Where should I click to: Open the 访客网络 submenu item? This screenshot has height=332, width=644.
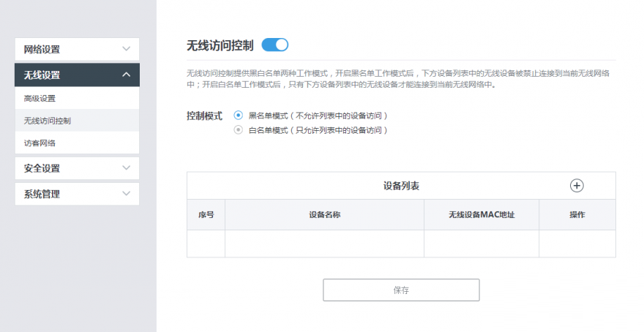coord(40,143)
